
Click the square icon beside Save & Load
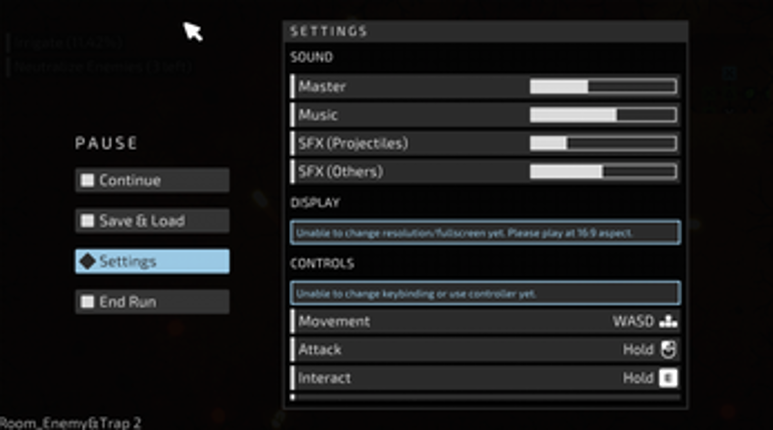pyautogui.click(x=87, y=220)
